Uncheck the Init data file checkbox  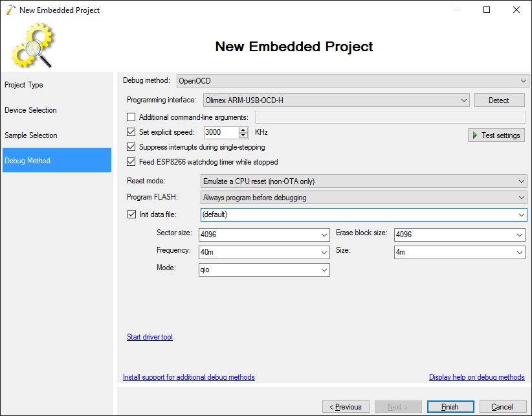[x=131, y=214]
